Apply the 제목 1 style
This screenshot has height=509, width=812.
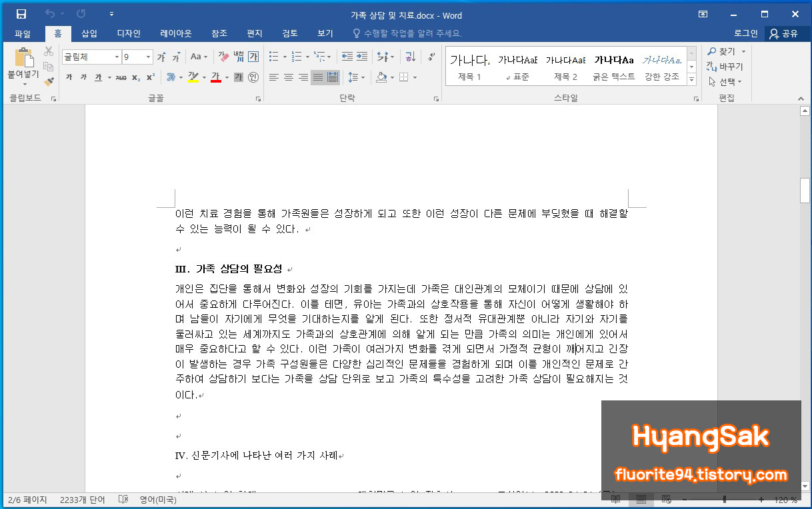(470, 67)
